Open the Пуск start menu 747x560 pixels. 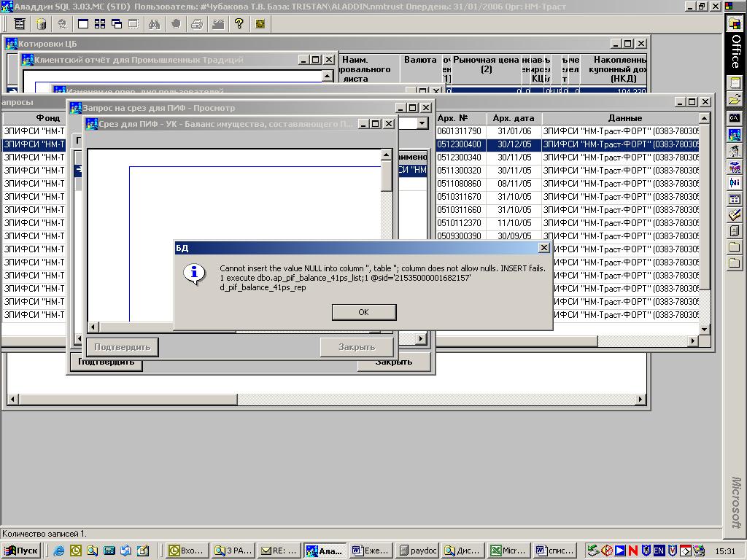click(x=21, y=551)
